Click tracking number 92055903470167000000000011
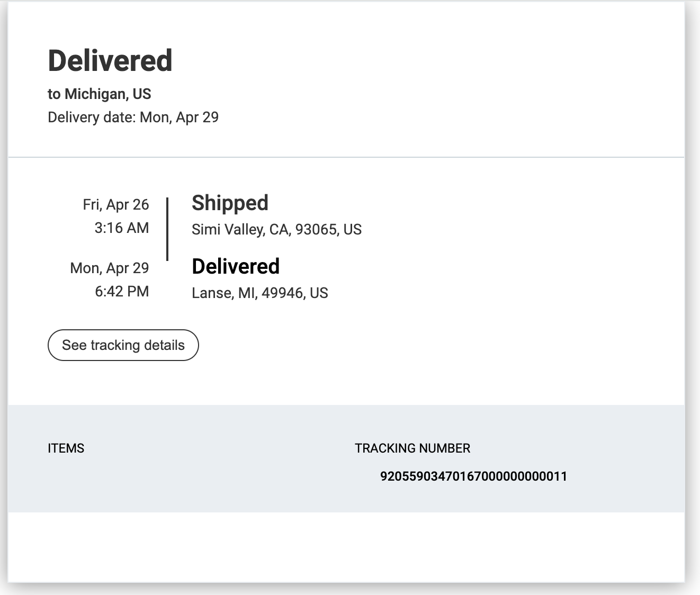The image size is (700, 595). pos(473,476)
